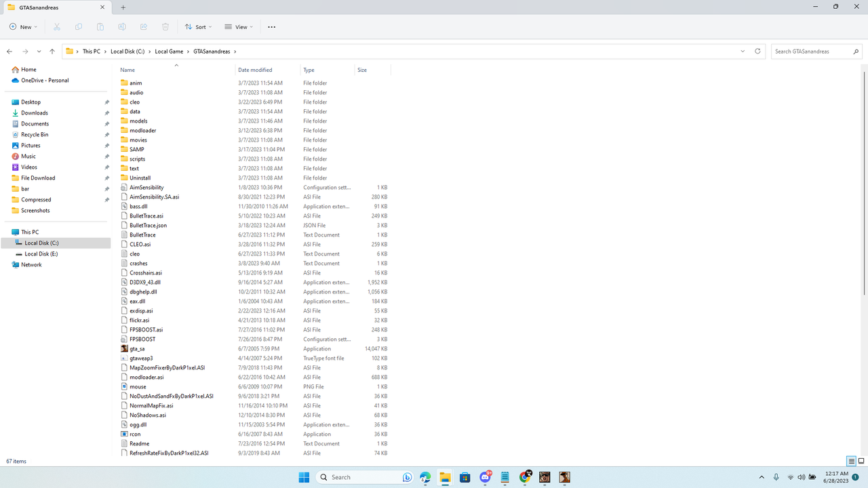This screenshot has height=488, width=868.
Task: Open Chrome from taskbar
Action: tap(525, 477)
